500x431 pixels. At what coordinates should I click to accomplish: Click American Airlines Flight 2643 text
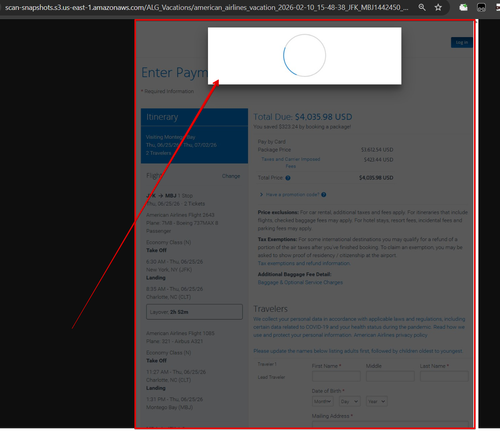click(180, 215)
